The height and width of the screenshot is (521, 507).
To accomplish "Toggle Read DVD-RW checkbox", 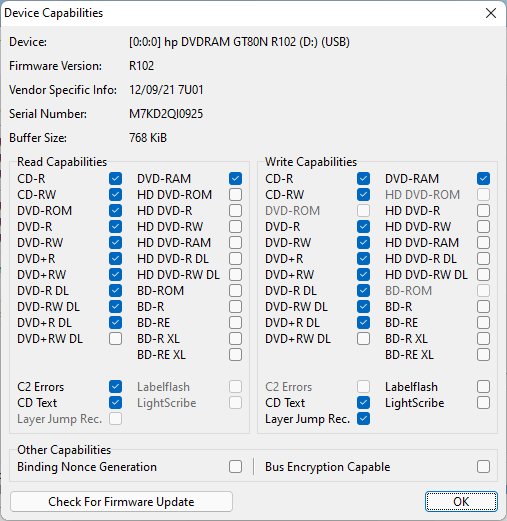I will [x=115, y=242].
